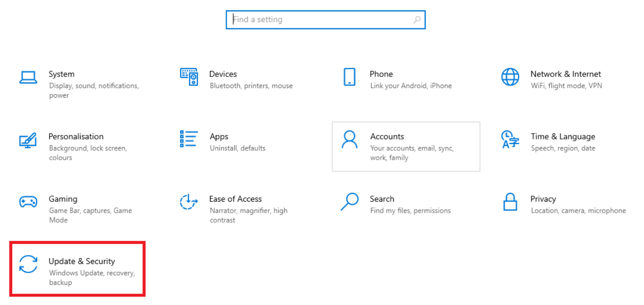
Task: Open the System settings label
Action: tap(62, 74)
